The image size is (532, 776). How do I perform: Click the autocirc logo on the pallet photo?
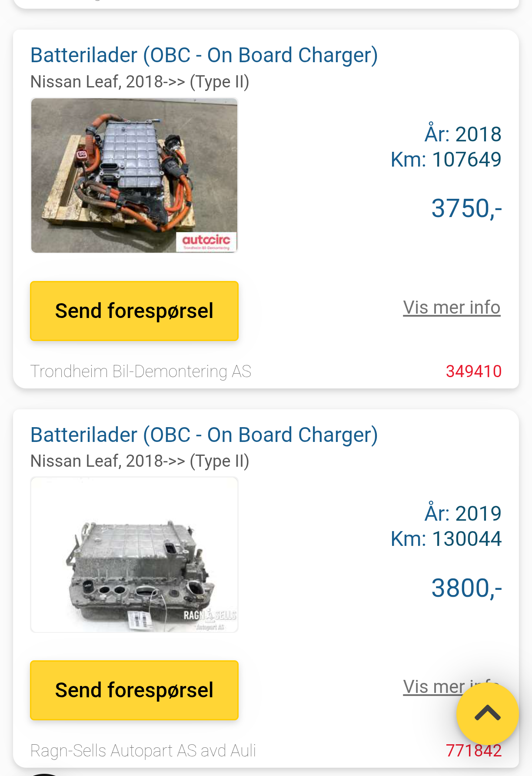tap(206, 241)
